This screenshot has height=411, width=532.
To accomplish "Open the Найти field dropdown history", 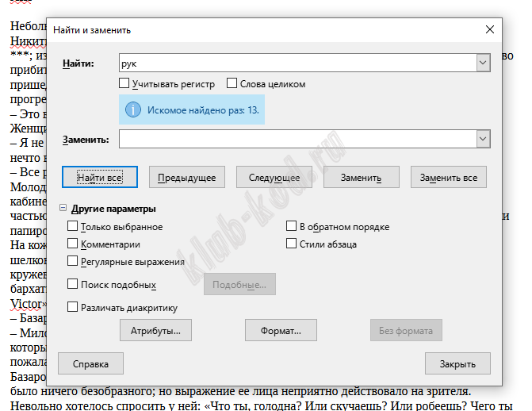I will (482, 63).
